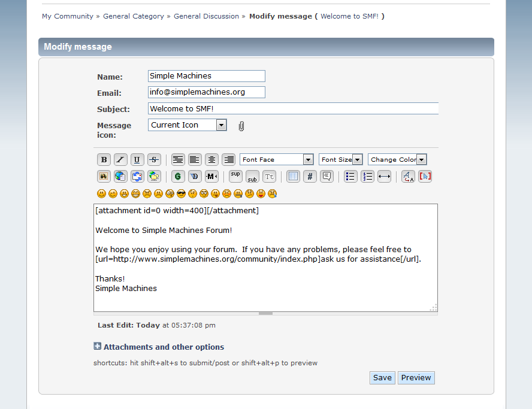Screen dimensions: 532x409
Task: Click the keyboard shortcuts hint text
Action: tap(205, 363)
